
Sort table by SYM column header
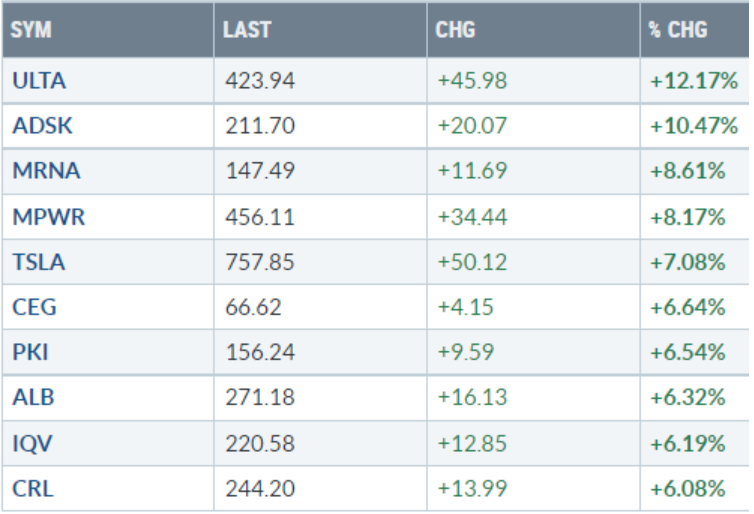(32, 30)
